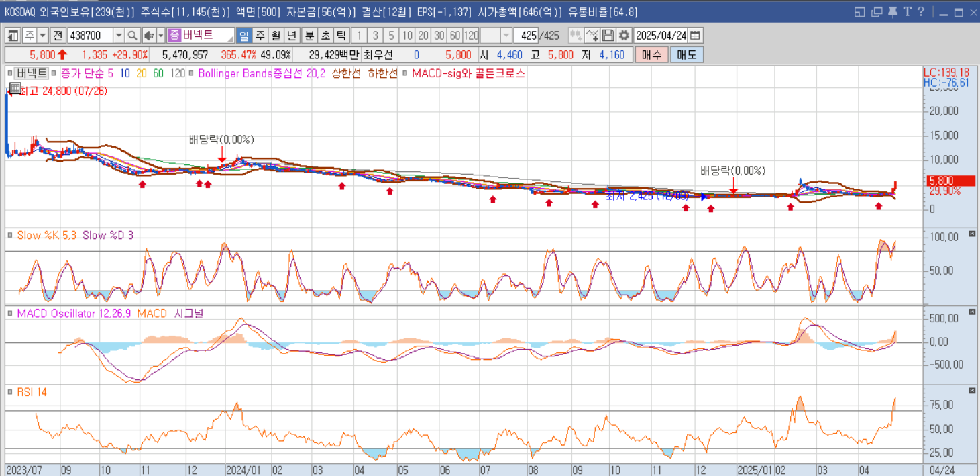Click the 매도 sell button
Viewport: 980px width, 476px height.
(687, 55)
